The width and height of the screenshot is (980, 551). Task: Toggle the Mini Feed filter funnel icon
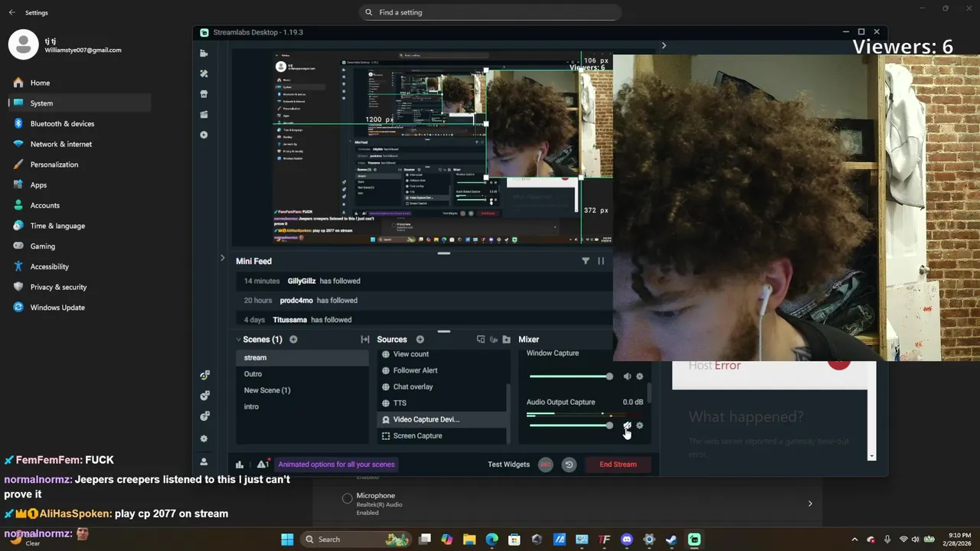pos(586,261)
